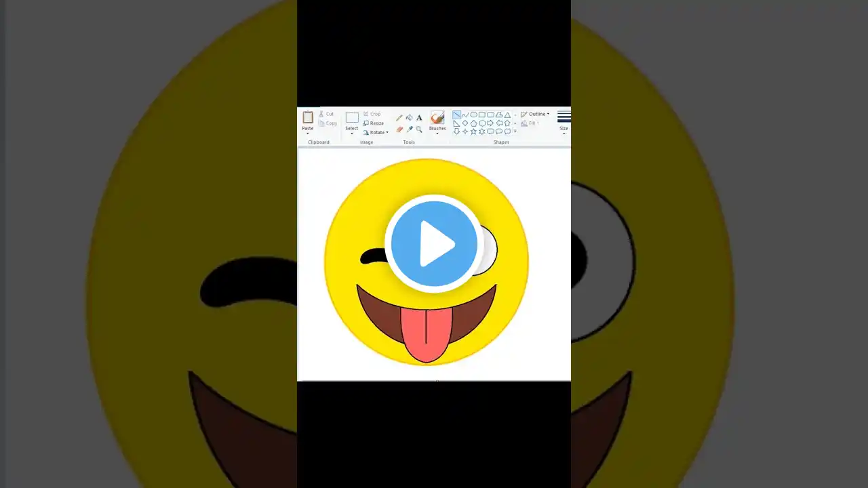Image resolution: width=868 pixels, height=488 pixels.
Task: Select the Fill with color bucket tool
Action: pos(410,117)
